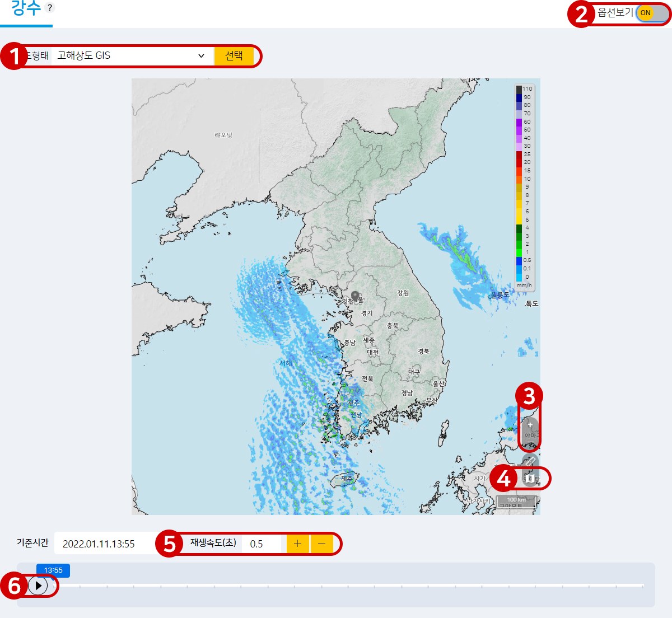Switch to the 강수 tab
Viewport: 672px width, 618px height.
click(x=26, y=10)
